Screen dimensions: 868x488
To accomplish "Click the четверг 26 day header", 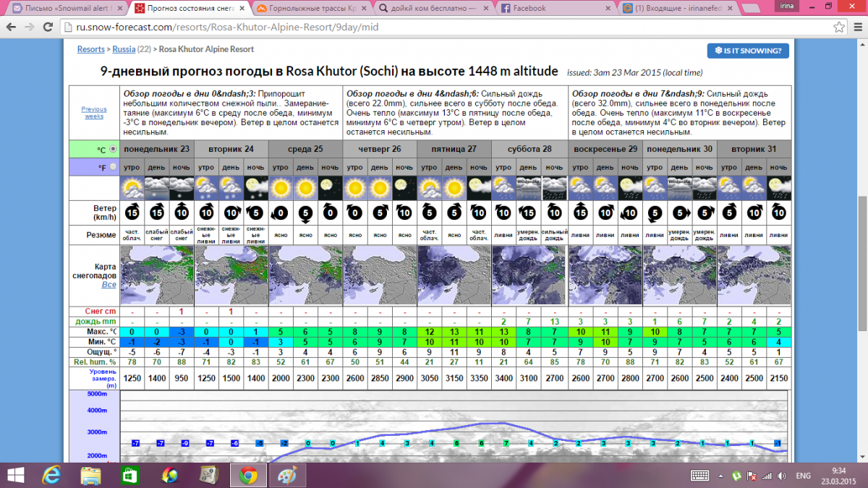I will pyautogui.click(x=379, y=149).
